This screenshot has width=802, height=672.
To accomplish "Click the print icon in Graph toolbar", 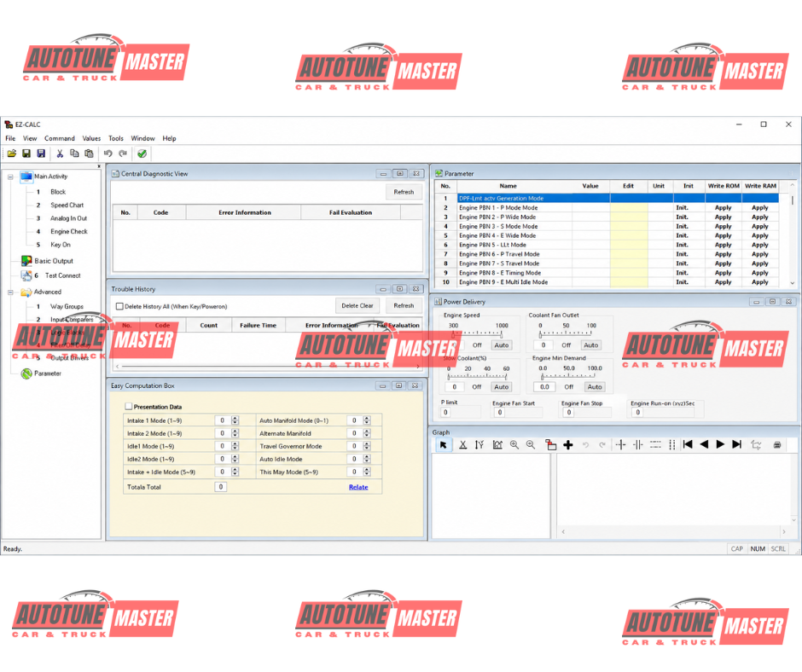I will coord(777,445).
